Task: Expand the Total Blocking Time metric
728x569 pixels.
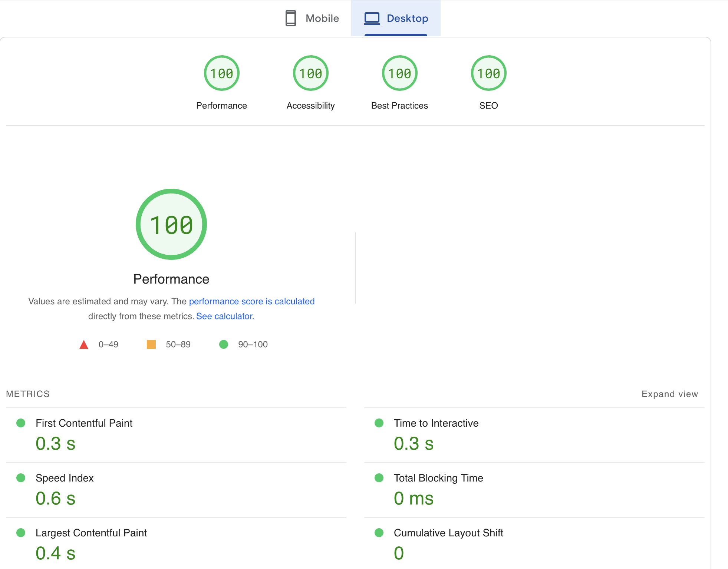Action: [x=534, y=490]
